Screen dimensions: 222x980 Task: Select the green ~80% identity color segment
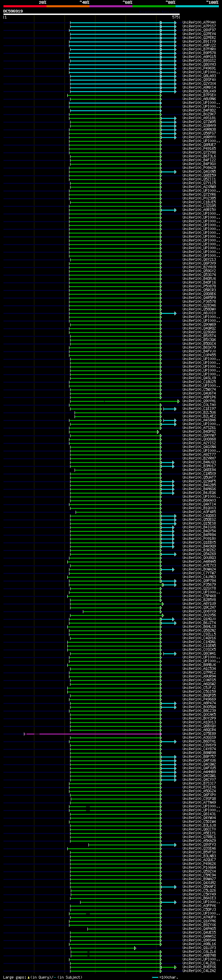[154, 6]
